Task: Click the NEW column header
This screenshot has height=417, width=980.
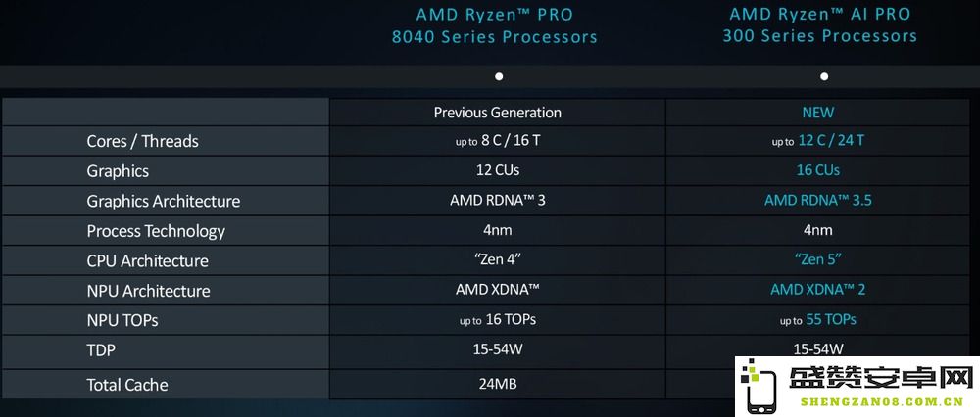Action: coord(818,113)
